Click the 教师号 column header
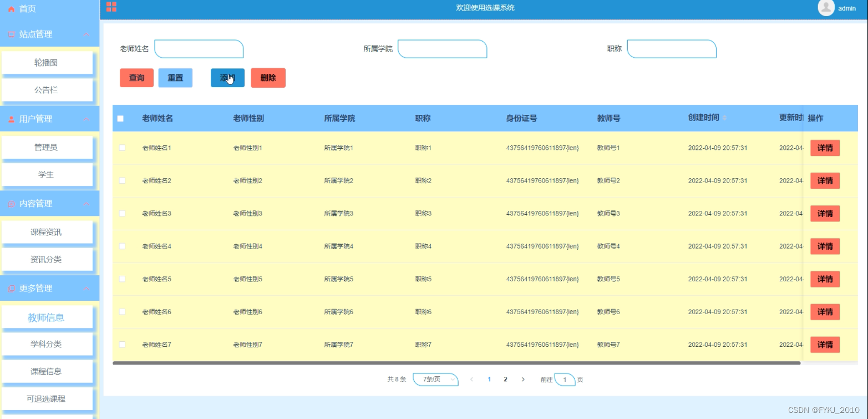This screenshot has height=419, width=868. (608, 118)
